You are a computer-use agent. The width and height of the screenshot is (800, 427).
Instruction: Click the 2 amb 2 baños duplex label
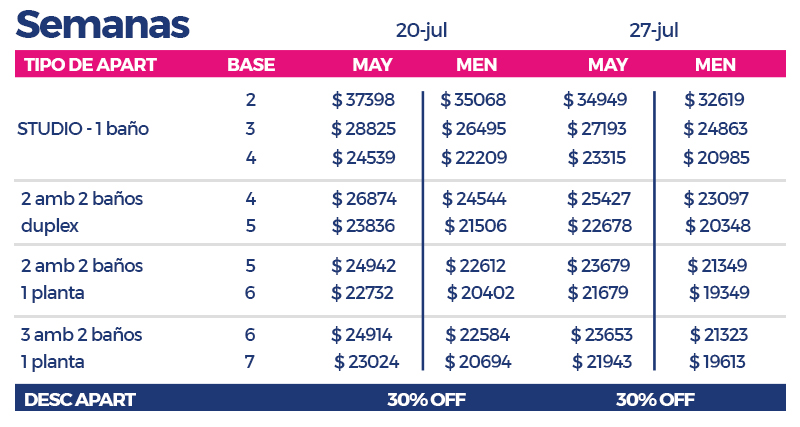pos(80,212)
